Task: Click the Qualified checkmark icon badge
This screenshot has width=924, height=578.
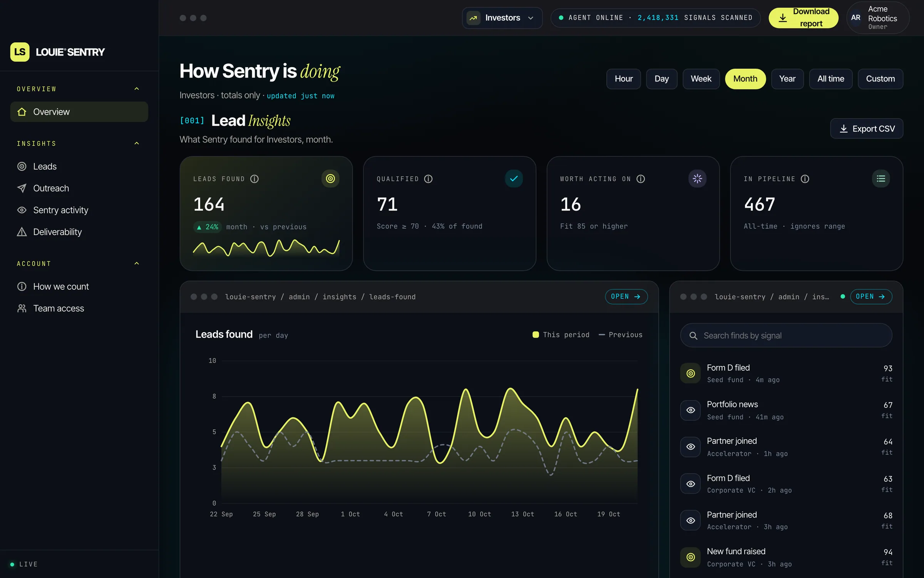Action: point(514,178)
